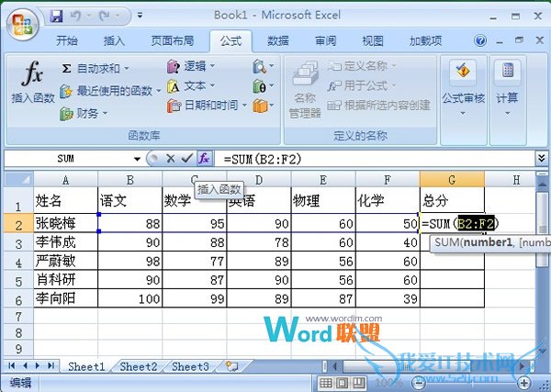Select column B header
Image resolution: width=551 pixels, height=392 pixels.
coord(130,180)
